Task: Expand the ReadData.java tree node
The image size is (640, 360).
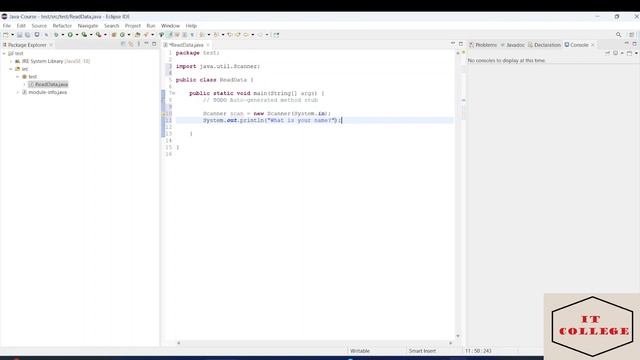Action: pyautogui.click(x=24, y=84)
